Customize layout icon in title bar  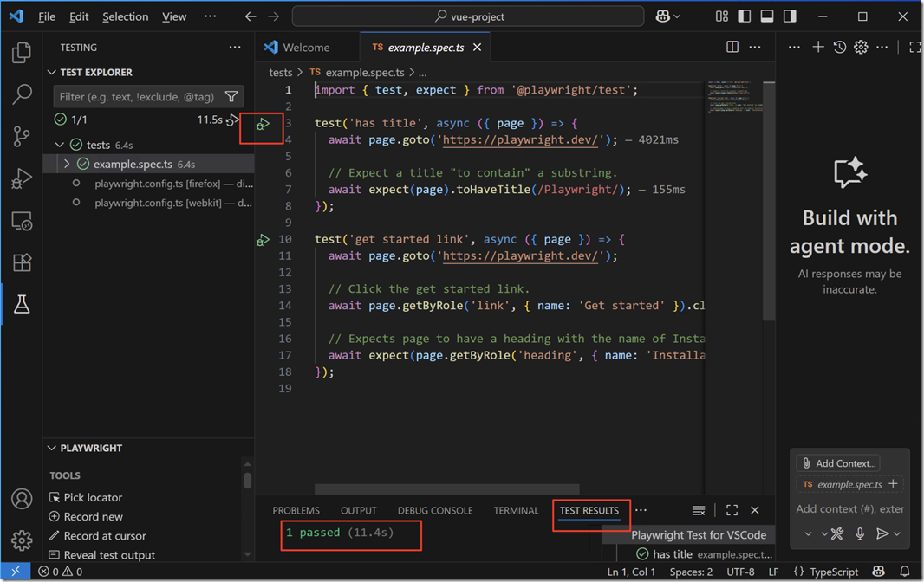click(722, 16)
